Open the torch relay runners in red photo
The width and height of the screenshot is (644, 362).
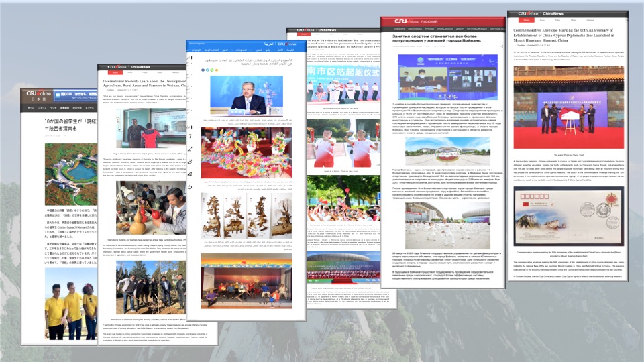[343, 143]
